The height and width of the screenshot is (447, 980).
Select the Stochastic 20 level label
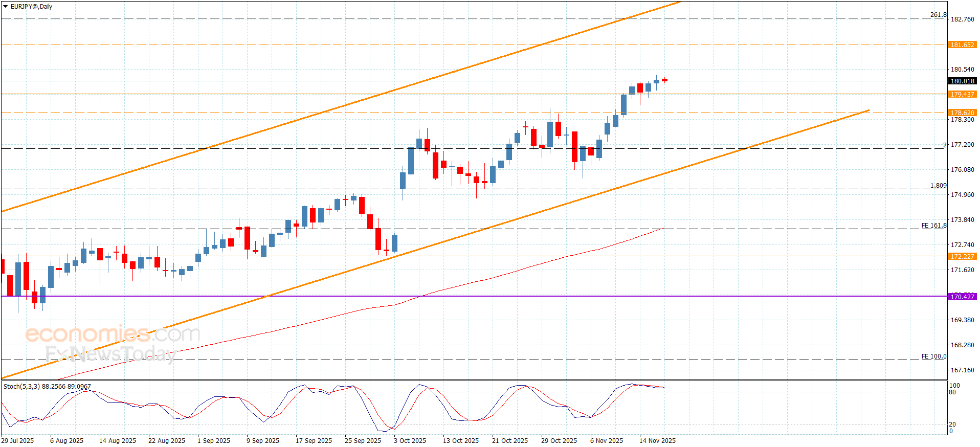952,424
